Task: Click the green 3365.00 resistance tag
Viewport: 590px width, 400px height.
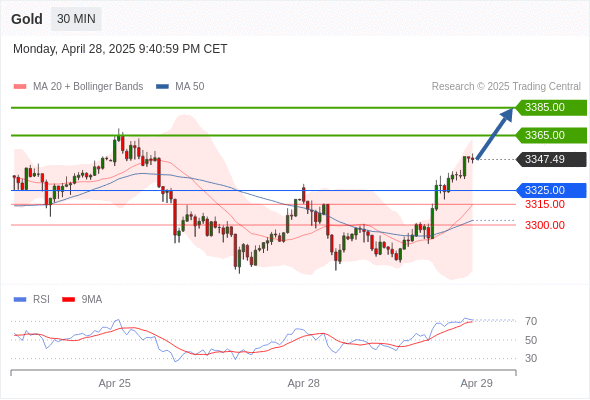Action: coord(551,135)
